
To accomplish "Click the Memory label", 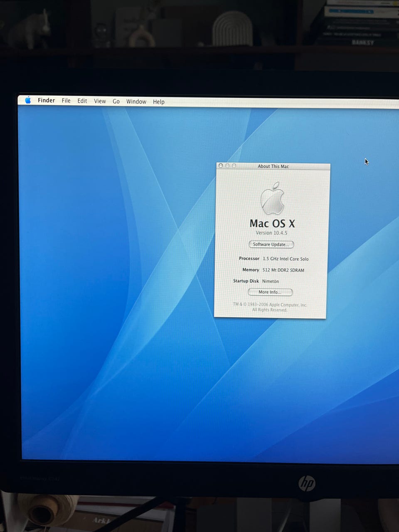I will click(251, 270).
